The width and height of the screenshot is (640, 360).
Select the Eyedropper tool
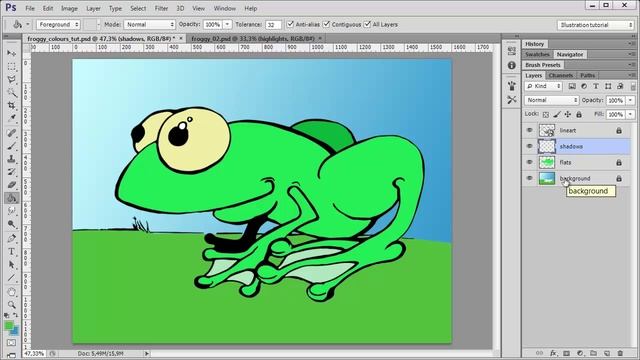point(11,118)
